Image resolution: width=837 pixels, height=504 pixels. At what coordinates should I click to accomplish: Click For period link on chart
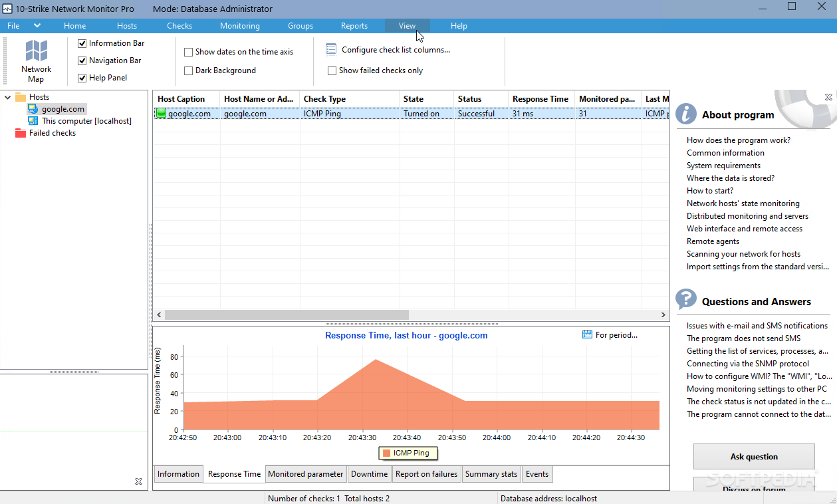616,335
